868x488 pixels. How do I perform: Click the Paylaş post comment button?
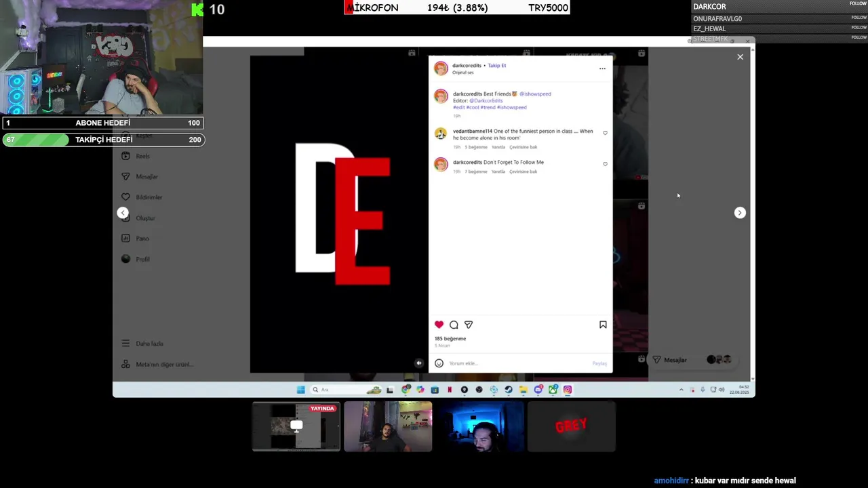599,363
